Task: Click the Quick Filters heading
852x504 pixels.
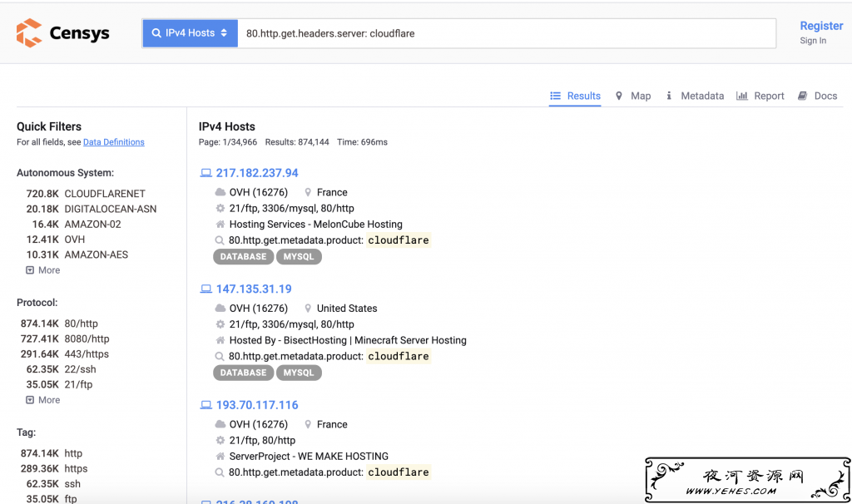Action: pyautogui.click(x=49, y=126)
